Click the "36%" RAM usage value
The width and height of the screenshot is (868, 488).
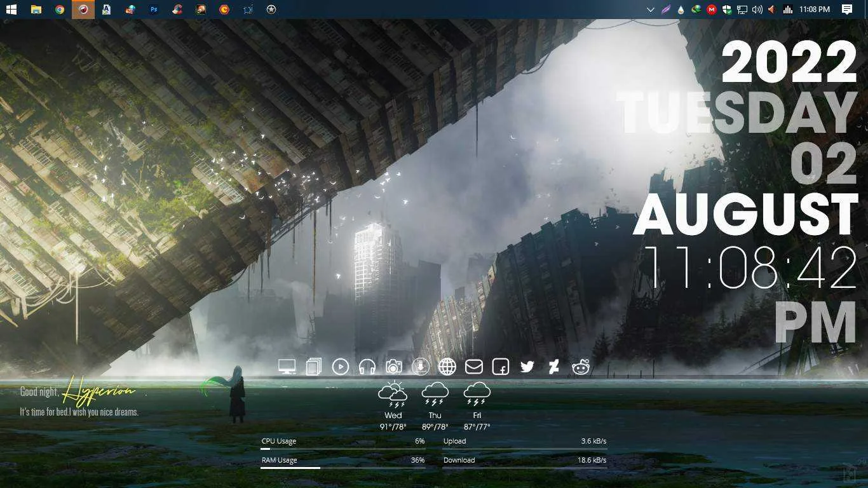(x=417, y=460)
